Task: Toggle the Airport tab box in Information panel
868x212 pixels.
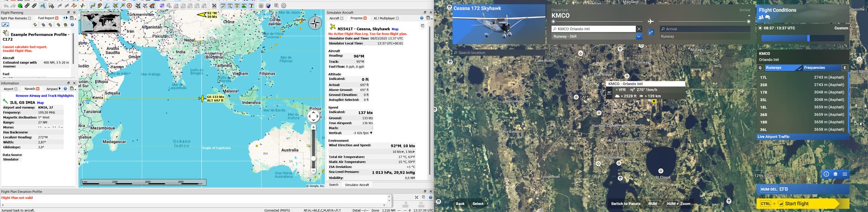Action: coord(16,89)
